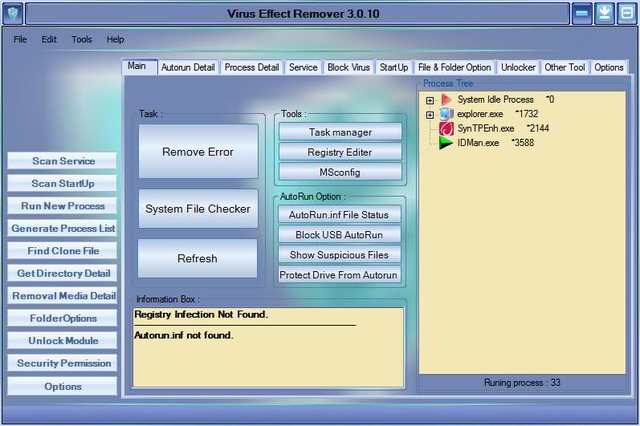Click the Scan Service sidebar button
Viewport: 640px width, 426px height.
62,161
